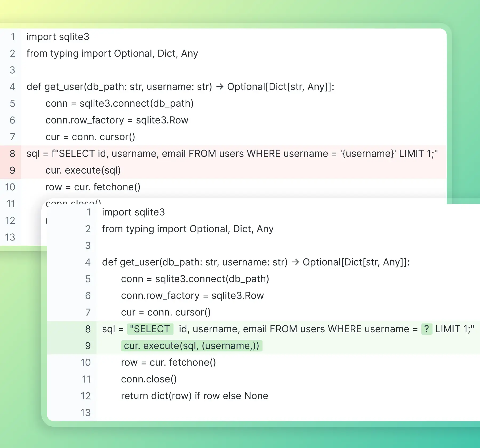Viewport: 480px width, 448px height.
Task: Select the return dict(row) if row else None line
Action: (x=194, y=396)
